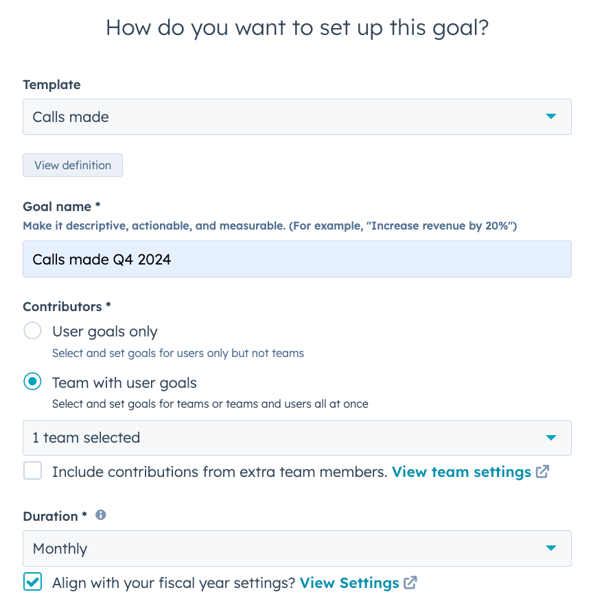
Task: Expand the 1 team selected dropdown
Action: click(x=297, y=438)
